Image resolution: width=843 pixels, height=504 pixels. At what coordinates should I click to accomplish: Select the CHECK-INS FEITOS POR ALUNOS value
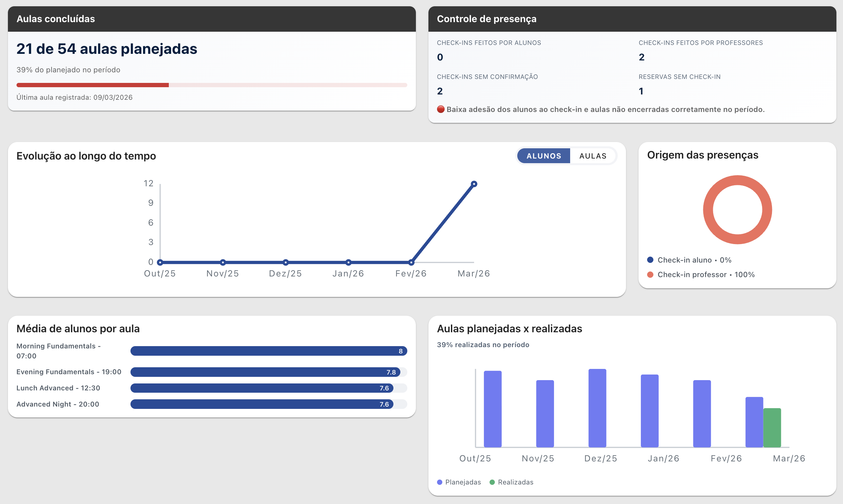(x=440, y=57)
